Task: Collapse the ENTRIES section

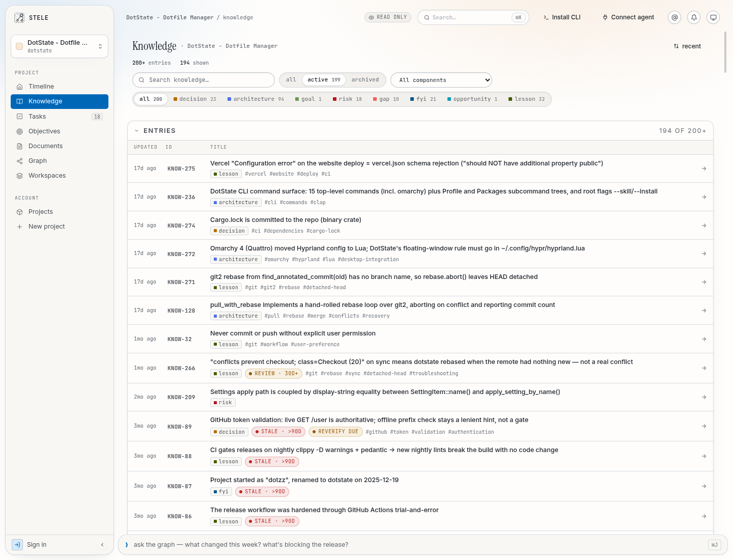Action: coord(137,131)
